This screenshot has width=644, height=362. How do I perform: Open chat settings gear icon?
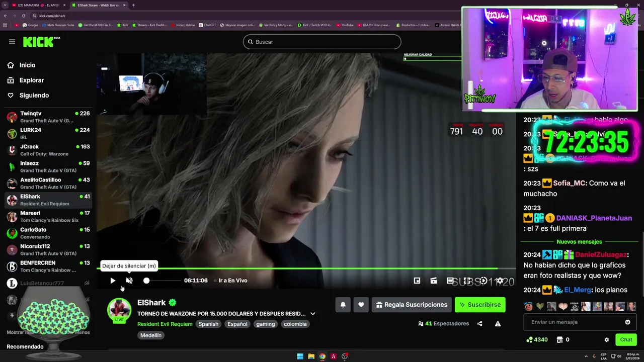tap(607, 340)
